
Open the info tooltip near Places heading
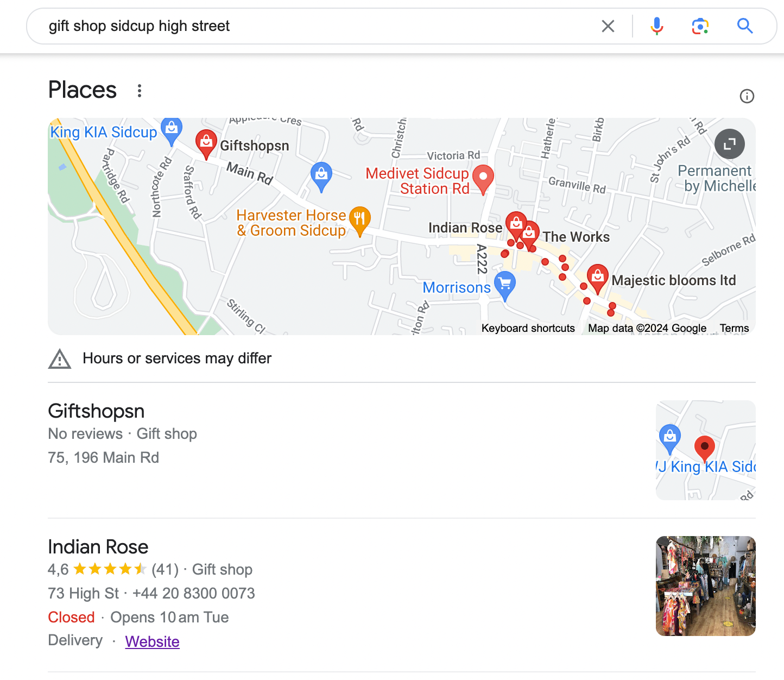[747, 96]
